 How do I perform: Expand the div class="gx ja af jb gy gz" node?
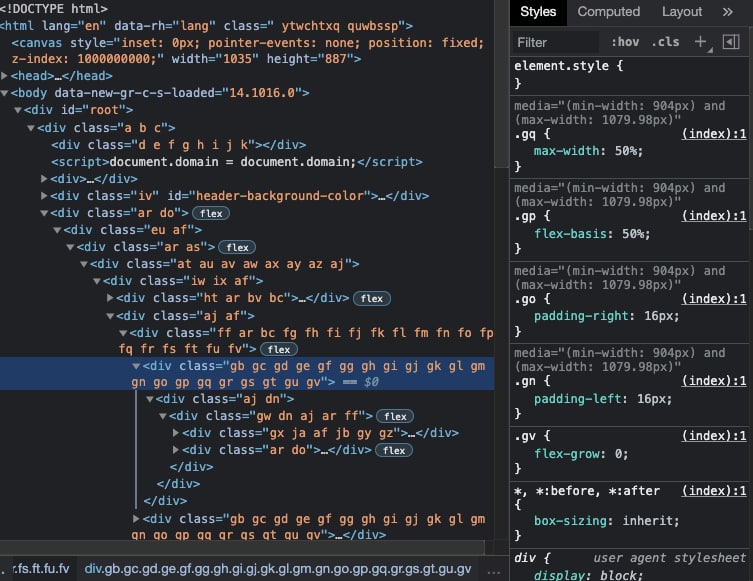click(176, 433)
